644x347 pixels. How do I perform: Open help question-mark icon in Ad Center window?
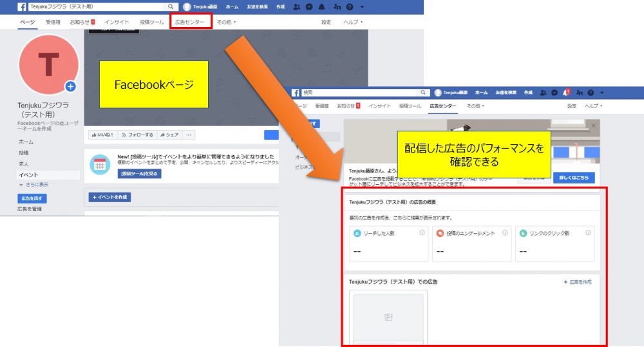pyautogui.click(x=591, y=93)
